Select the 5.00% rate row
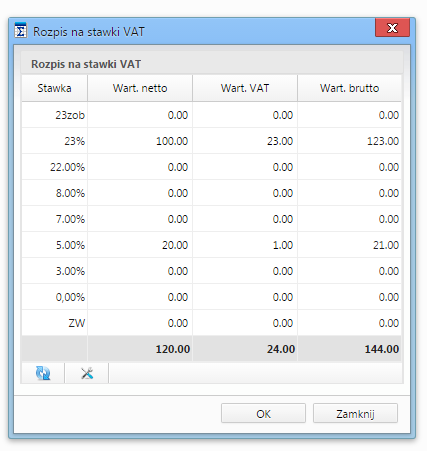The width and height of the screenshot is (427, 451). tap(211, 245)
